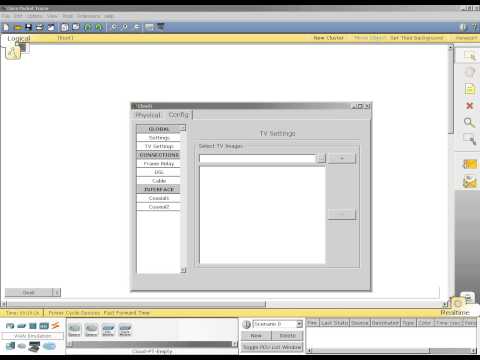480x360 pixels.
Task: Click the Zoom In toolbar icon
Action: click(x=114, y=27)
